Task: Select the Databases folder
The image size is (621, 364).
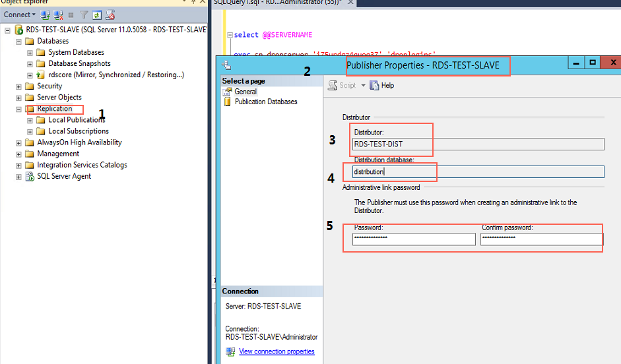Action: coord(53,41)
